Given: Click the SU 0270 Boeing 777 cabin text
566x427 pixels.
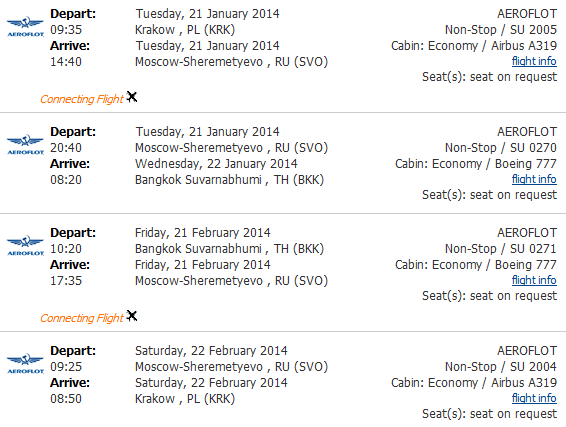Looking at the screenshot, I should point(476,164).
